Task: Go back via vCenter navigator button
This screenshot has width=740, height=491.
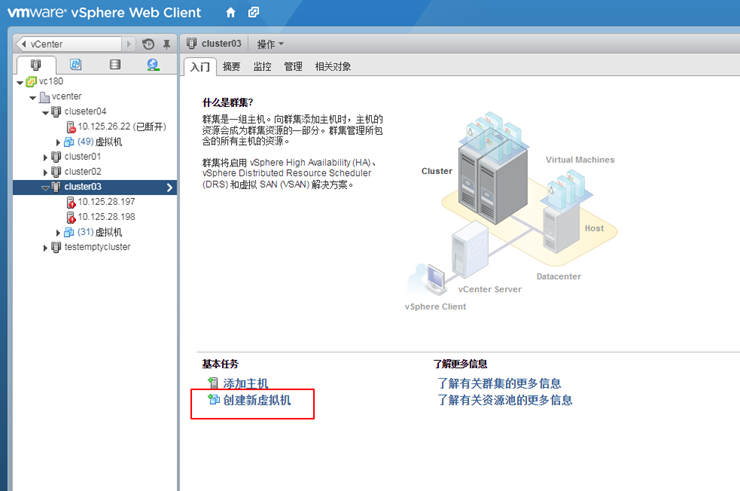Action: tap(69, 44)
